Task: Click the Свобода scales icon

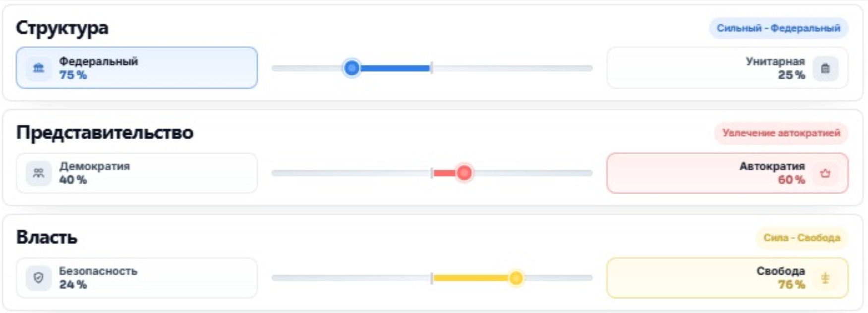Action: (825, 278)
